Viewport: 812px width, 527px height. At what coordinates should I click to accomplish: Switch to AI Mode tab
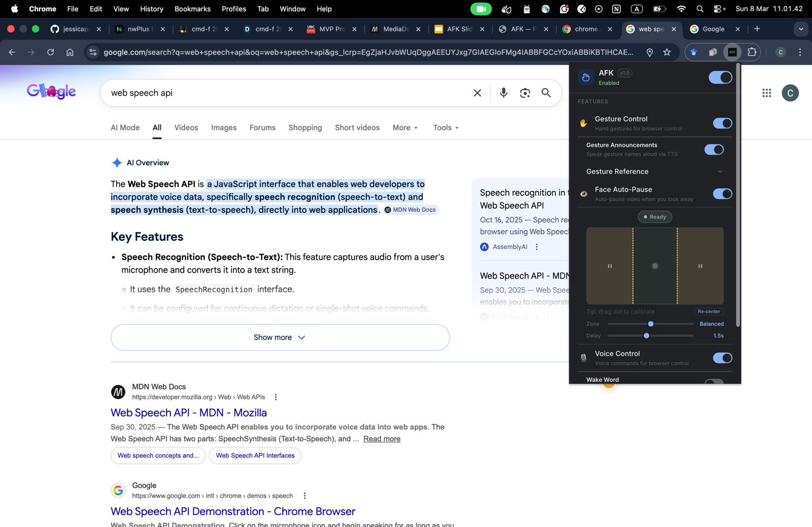[125, 128]
